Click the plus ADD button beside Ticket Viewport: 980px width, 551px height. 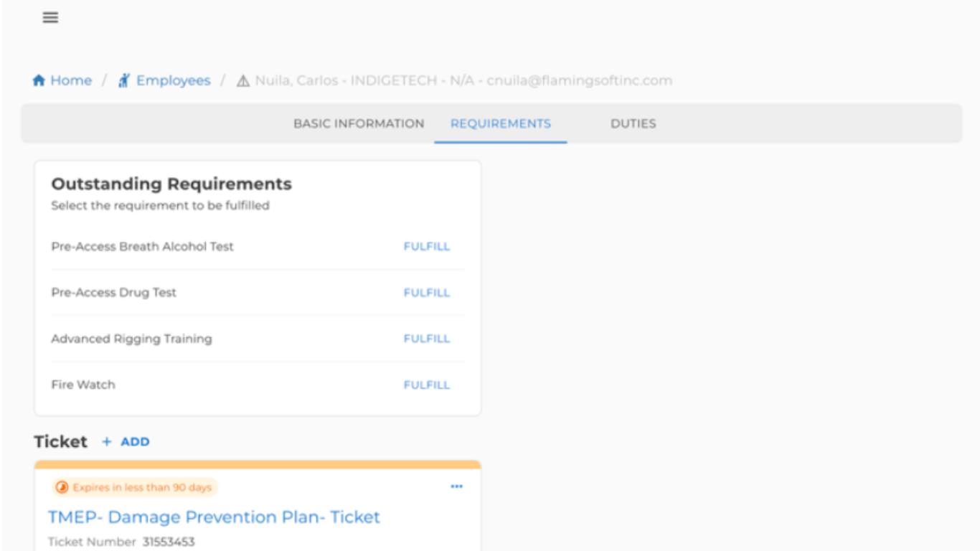point(126,442)
